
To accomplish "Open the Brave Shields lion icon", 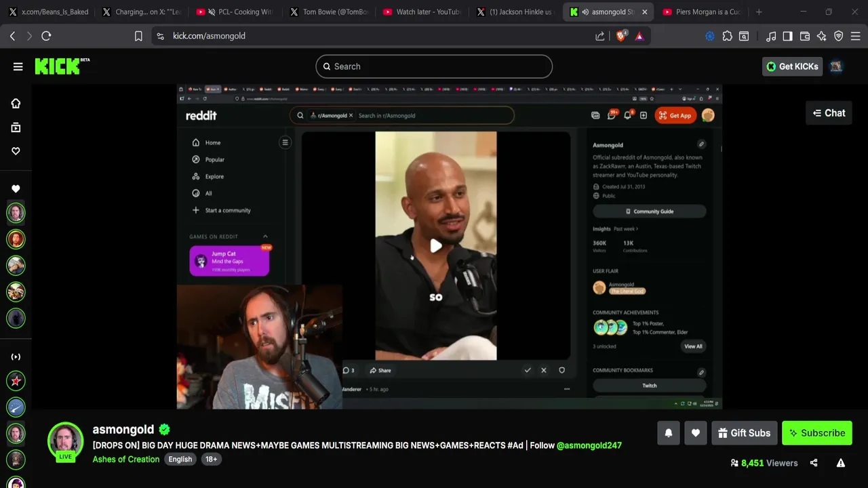I will tap(621, 36).
